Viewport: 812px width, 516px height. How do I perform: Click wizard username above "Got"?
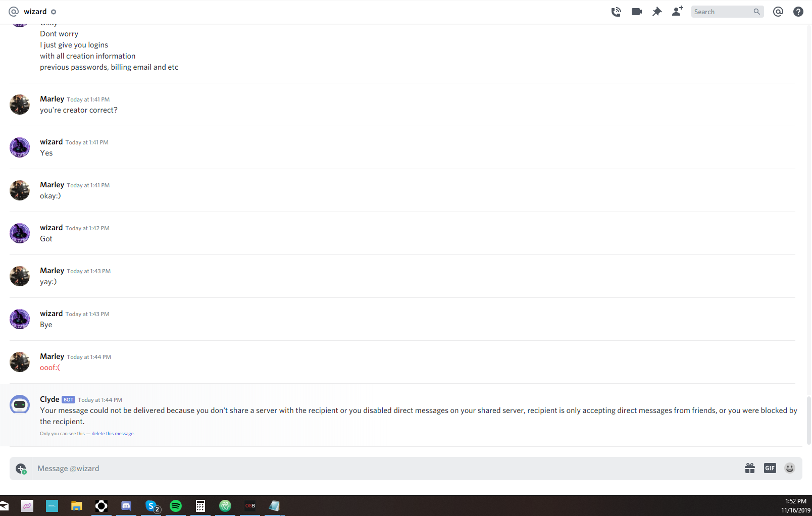point(52,228)
